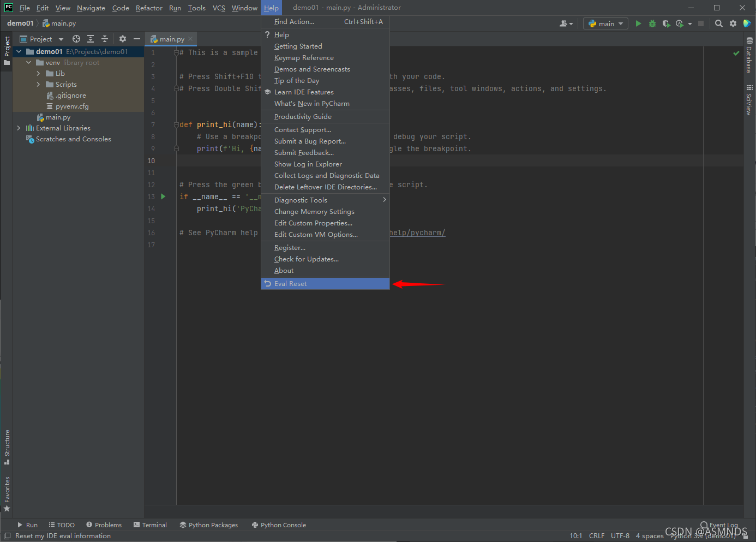Open the TODO tool window
The image size is (756, 542).
(x=62, y=525)
